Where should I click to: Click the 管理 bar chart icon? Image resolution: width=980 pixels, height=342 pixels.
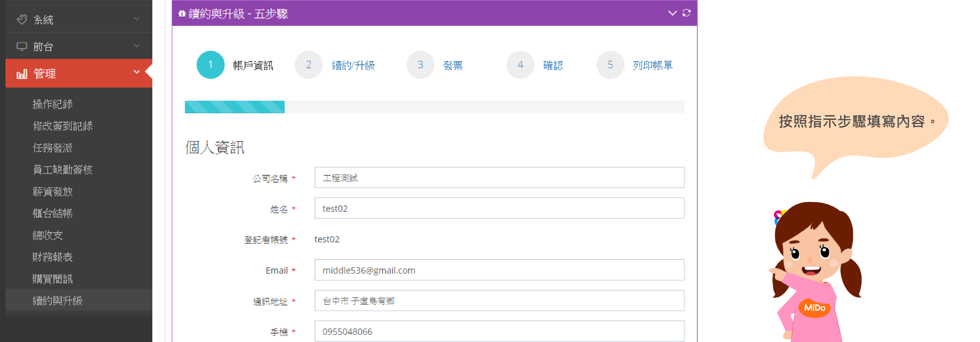(x=22, y=73)
